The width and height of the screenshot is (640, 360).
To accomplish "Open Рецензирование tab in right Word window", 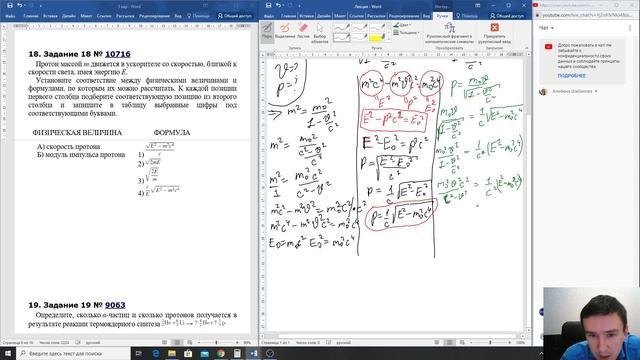I will click(x=404, y=16).
